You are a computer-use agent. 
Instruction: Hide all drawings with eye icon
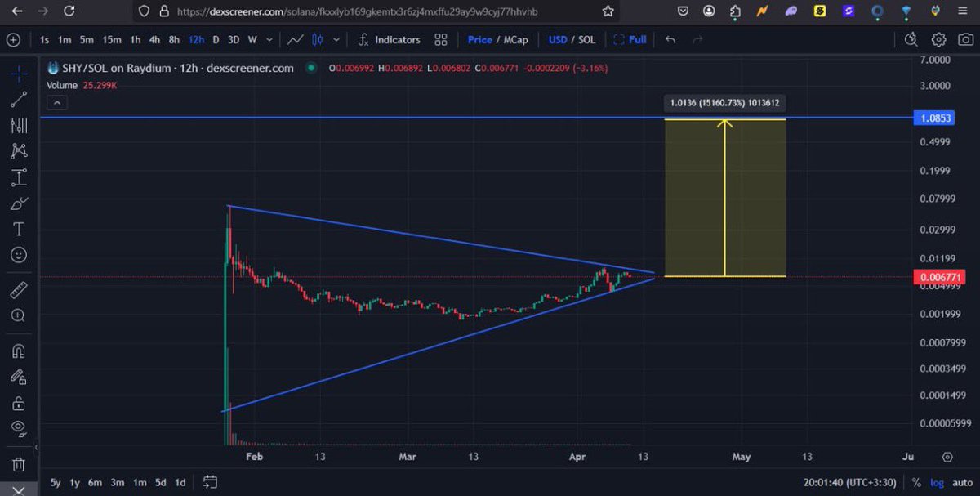pyautogui.click(x=19, y=427)
